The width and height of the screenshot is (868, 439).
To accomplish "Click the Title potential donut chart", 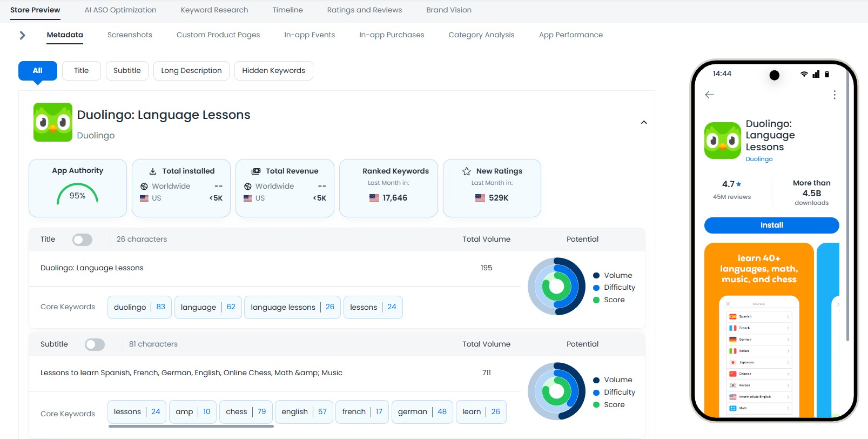I will coord(556,287).
